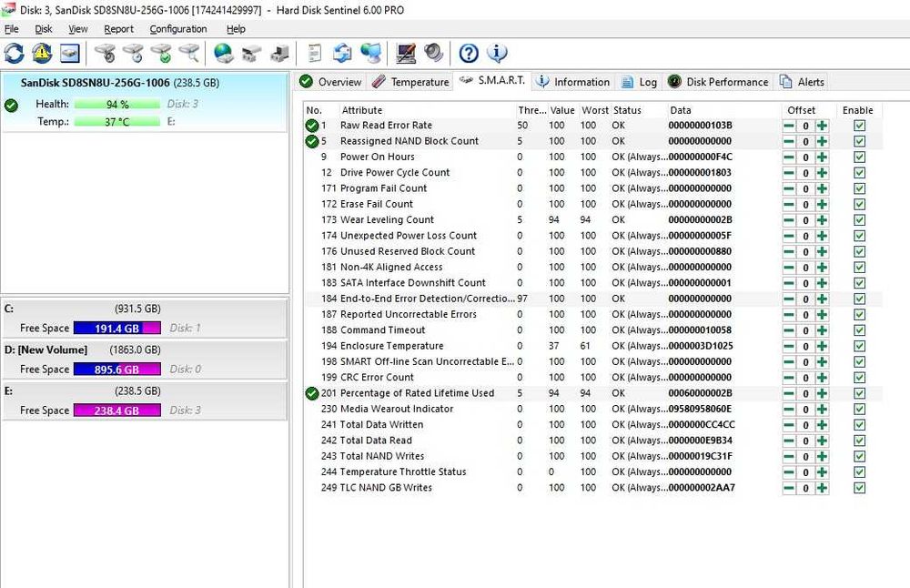
Task: Uncheck Enable for Command Timeout
Action: [x=860, y=330]
